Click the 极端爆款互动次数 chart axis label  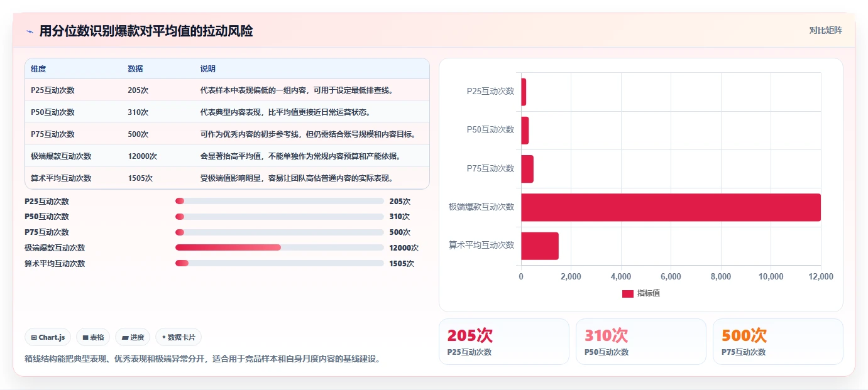coord(481,207)
